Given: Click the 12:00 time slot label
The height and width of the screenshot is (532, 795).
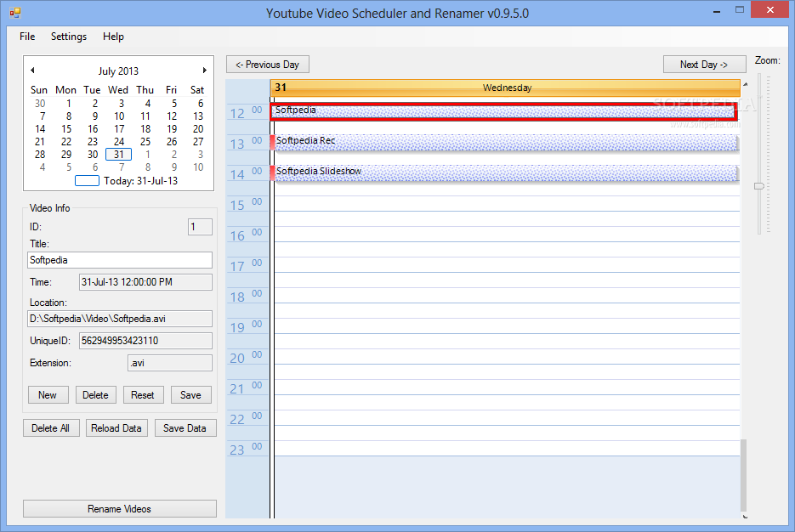Looking at the screenshot, I should pos(247,112).
